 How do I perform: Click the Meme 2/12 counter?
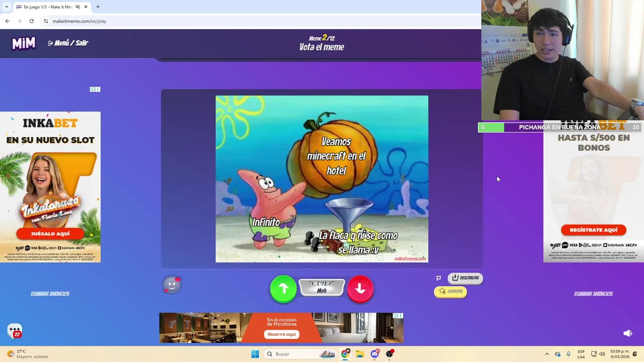(322, 38)
